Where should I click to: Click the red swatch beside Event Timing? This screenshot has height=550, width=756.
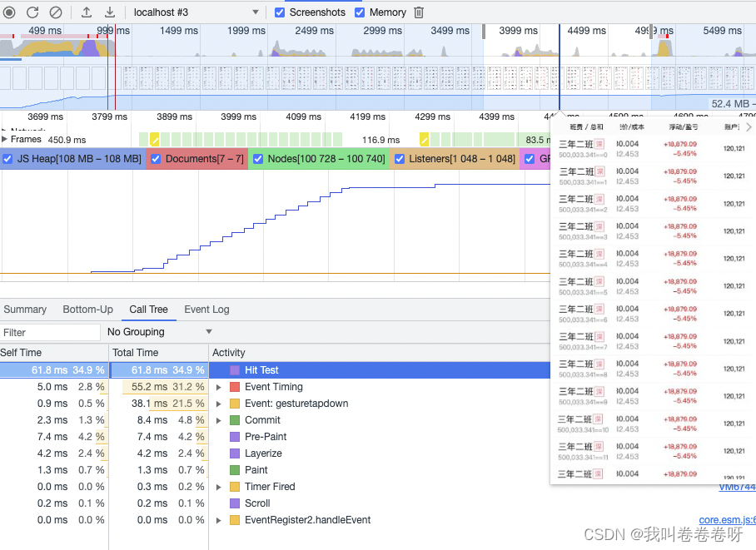coord(235,387)
